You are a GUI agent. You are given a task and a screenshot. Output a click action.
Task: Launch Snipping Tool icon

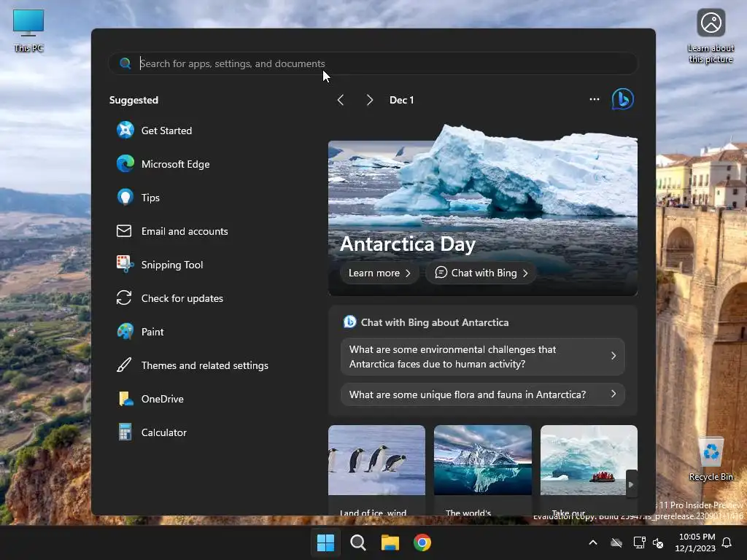(125, 264)
